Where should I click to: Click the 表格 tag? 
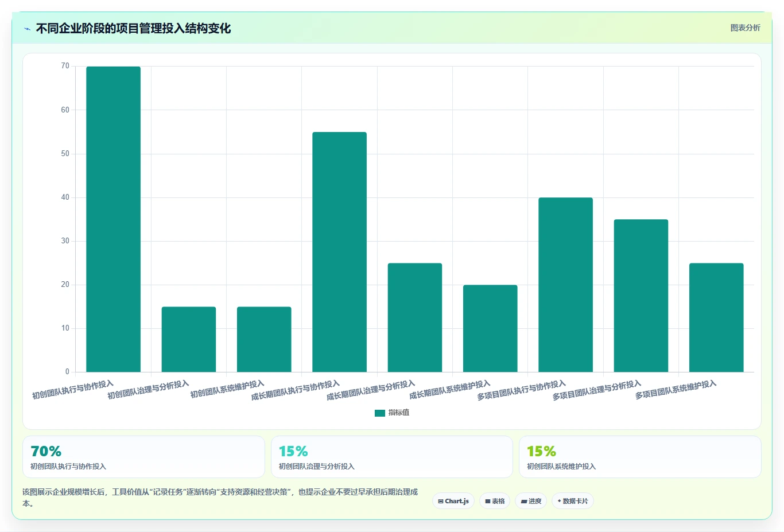[495, 501]
